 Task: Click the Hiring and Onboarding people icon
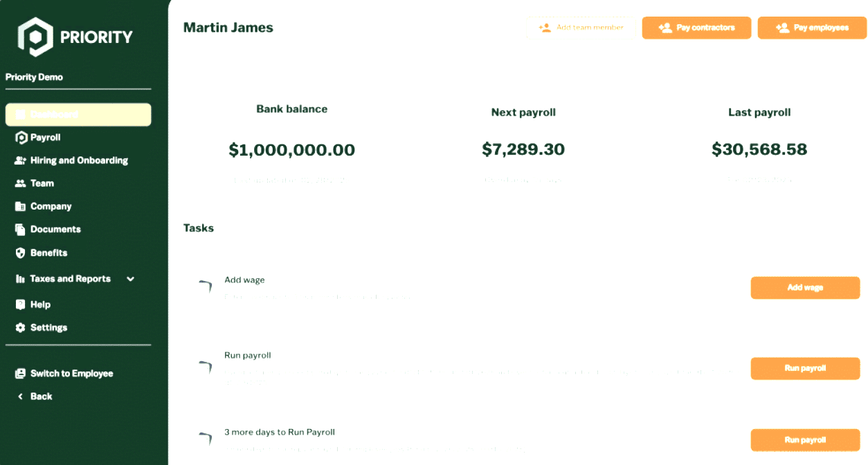tap(21, 161)
